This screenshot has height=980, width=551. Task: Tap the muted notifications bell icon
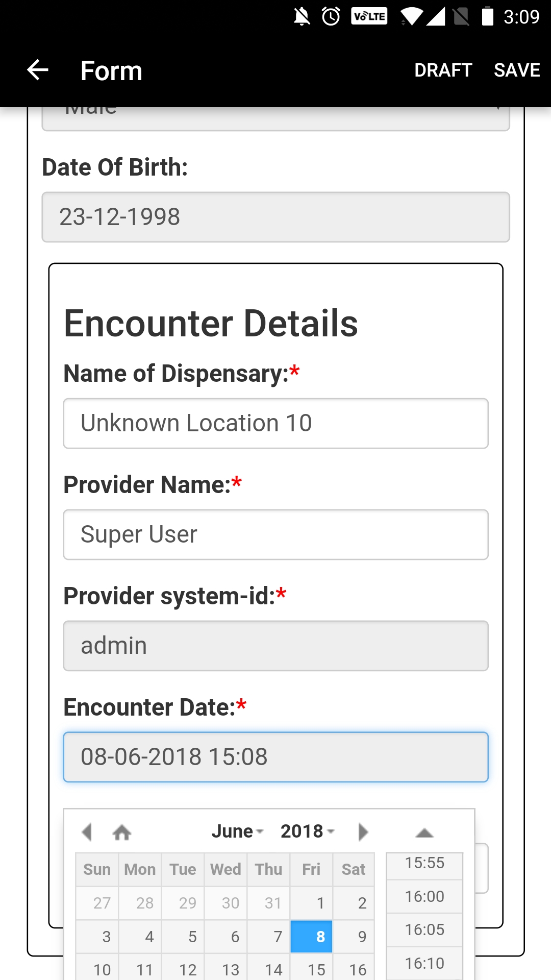coord(302,17)
